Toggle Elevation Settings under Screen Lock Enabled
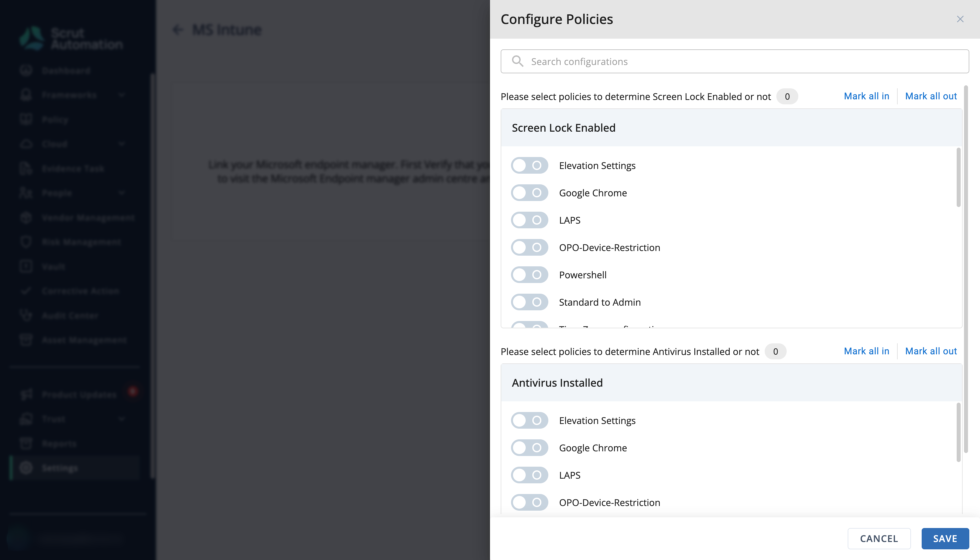 click(529, 165)
